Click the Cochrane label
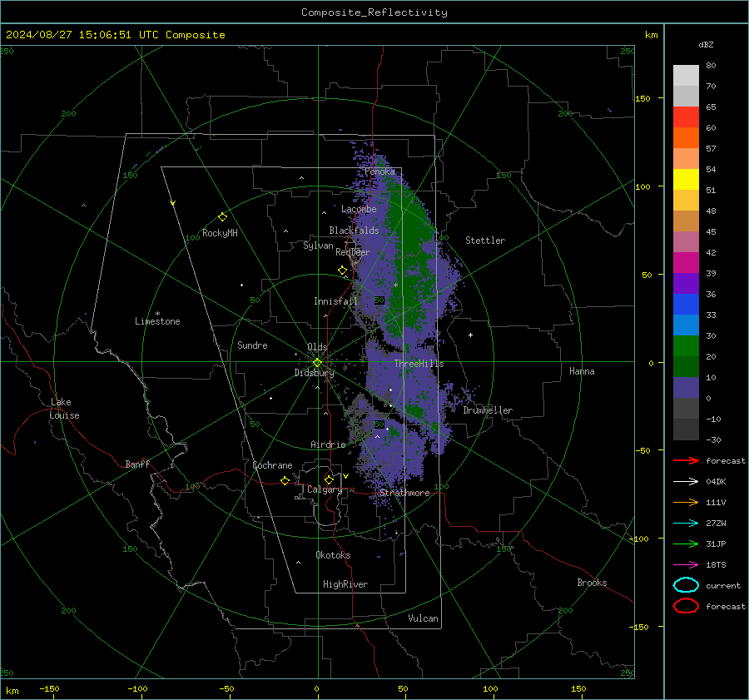749x700 pixels. [272, 465]
